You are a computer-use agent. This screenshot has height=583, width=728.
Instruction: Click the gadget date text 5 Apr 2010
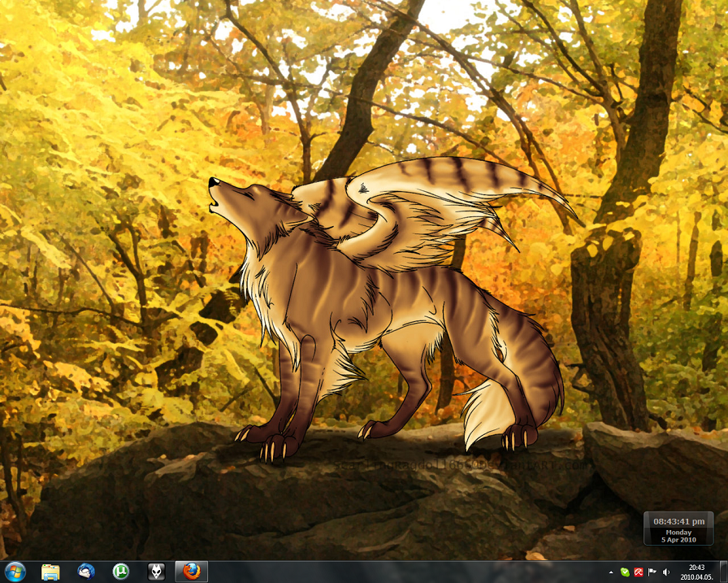coord(678,540)
